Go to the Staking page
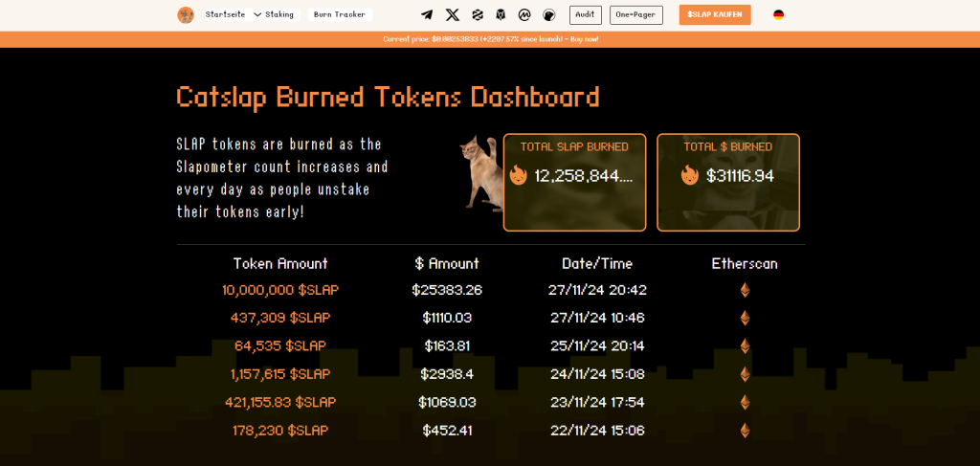 (279, 14)
